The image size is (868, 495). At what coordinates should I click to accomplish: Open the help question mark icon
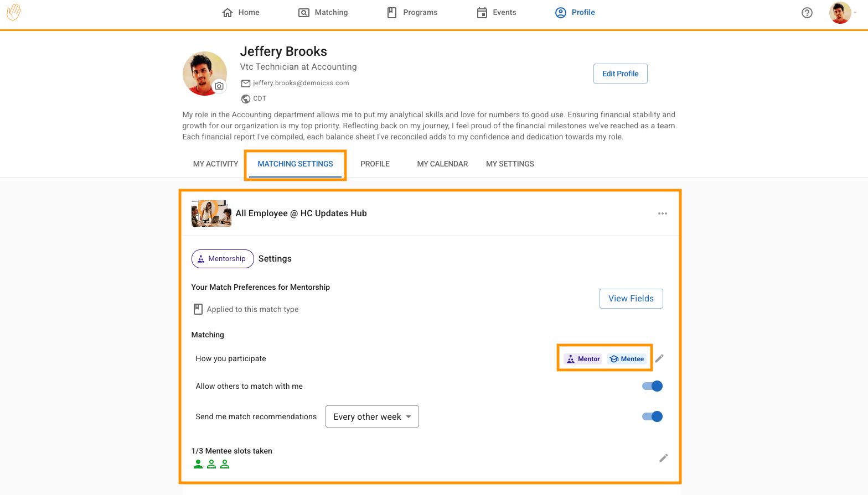[807, 13]
